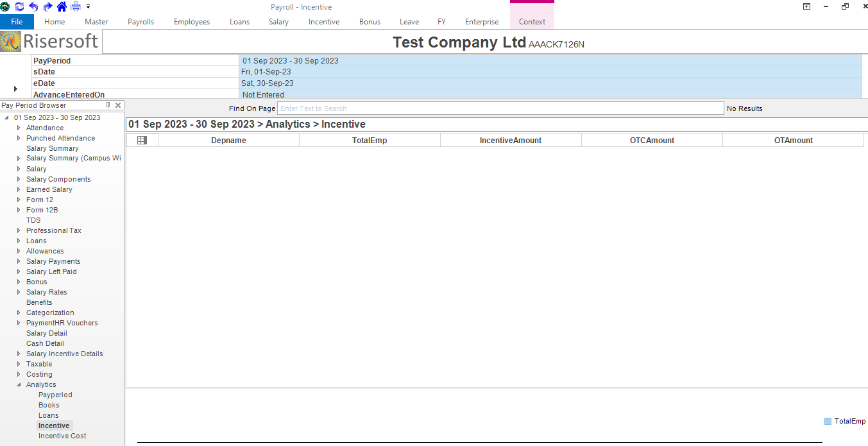Click the blue home icon
This screenshot has width=868, height=446.
[x=62, y=6]
